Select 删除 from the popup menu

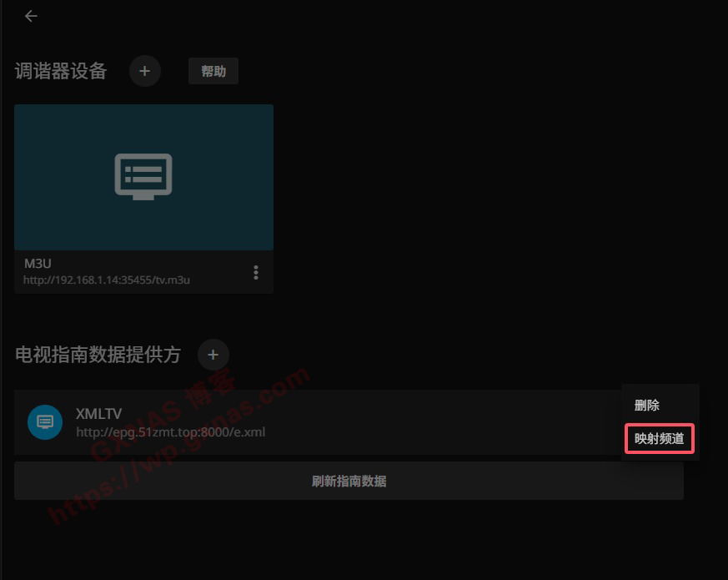point(647,406)
